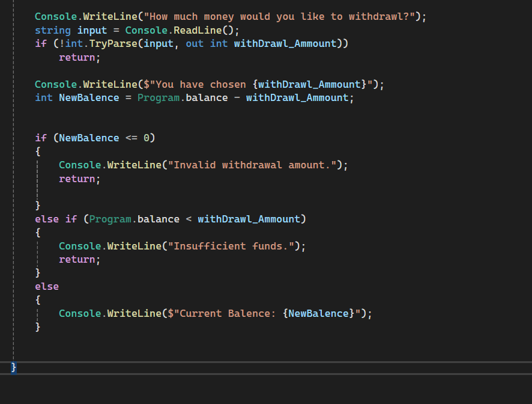Screen dimensions: 532x404
Task: Click the "How much money would you like to withdrawl?" string
Action: [280, 17]
